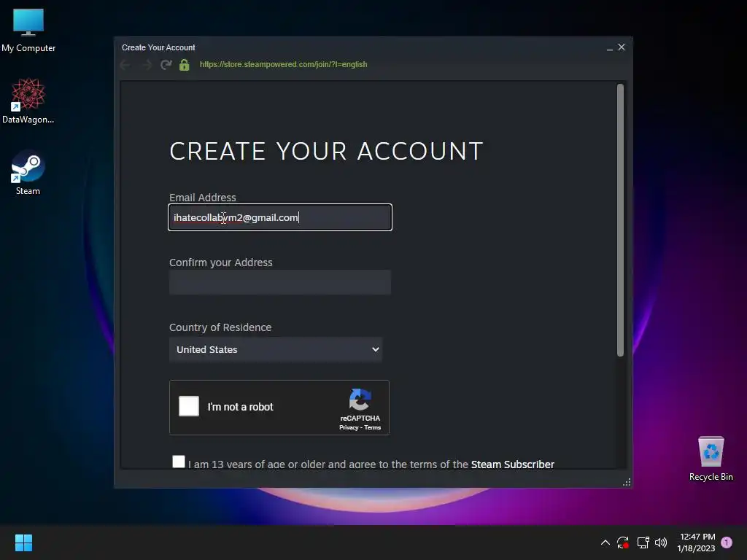Tick the 13 years or older agreement
Screen dimensions: 747x560
(179, 462)
